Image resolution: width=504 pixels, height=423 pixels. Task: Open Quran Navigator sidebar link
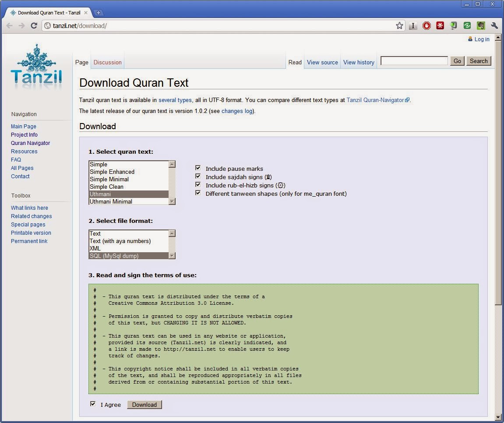pyautogui.click(x=30, y=143)
